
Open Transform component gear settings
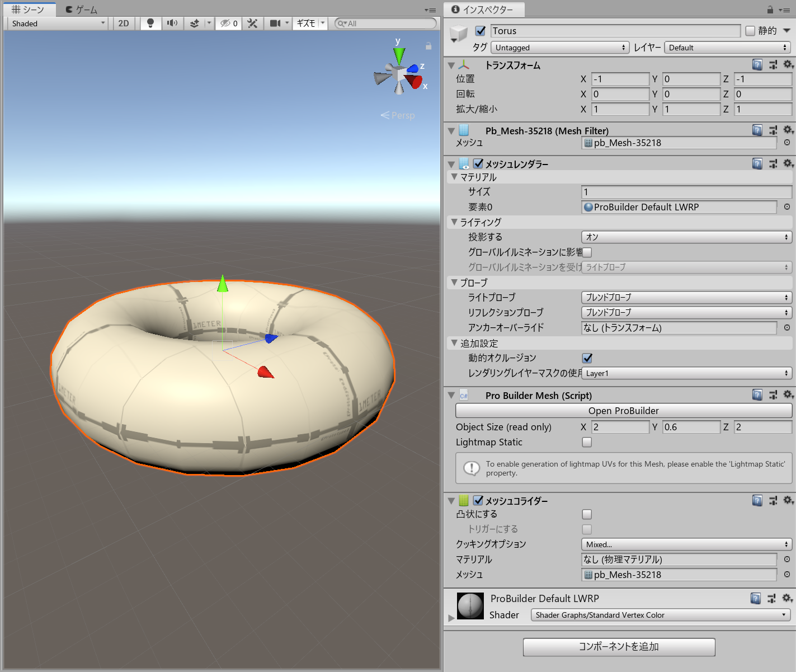coord(788,65)
